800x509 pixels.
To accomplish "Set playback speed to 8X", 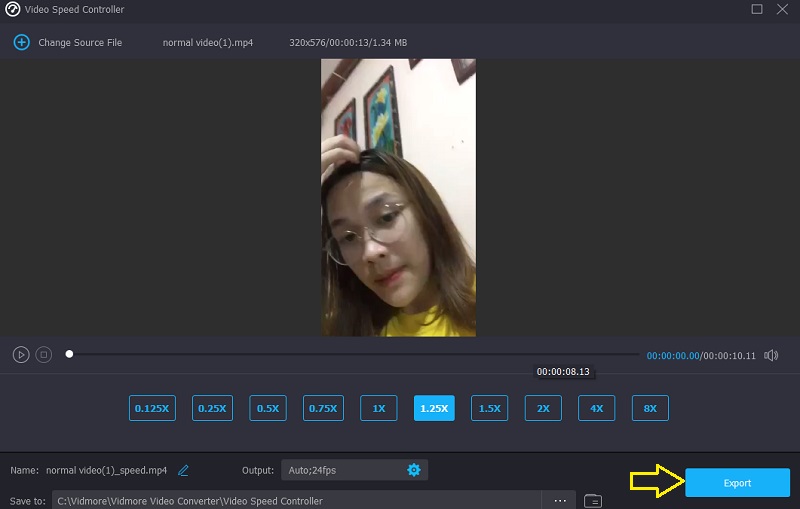I will [650, 408].
